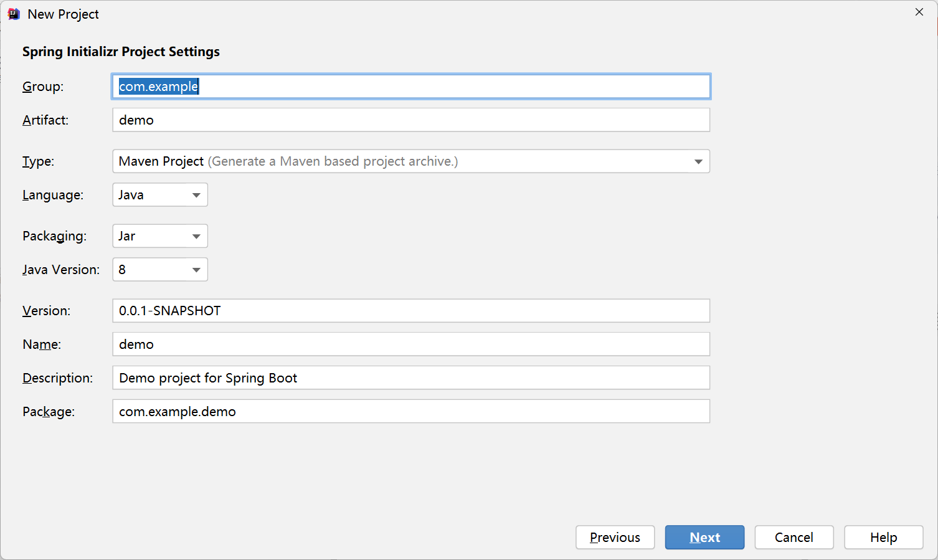Screen dimensions: 938x560
Task: Proceed with the Next button
Action: 705,538
